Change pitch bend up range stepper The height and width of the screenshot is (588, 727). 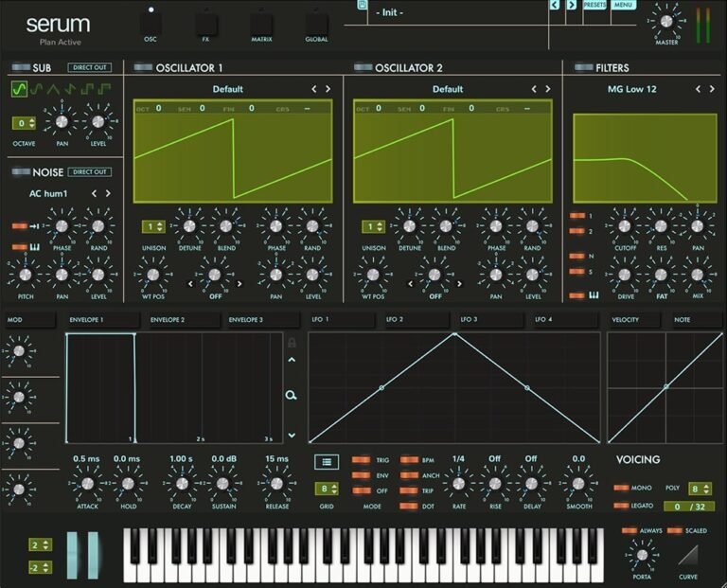click(41, 544)
